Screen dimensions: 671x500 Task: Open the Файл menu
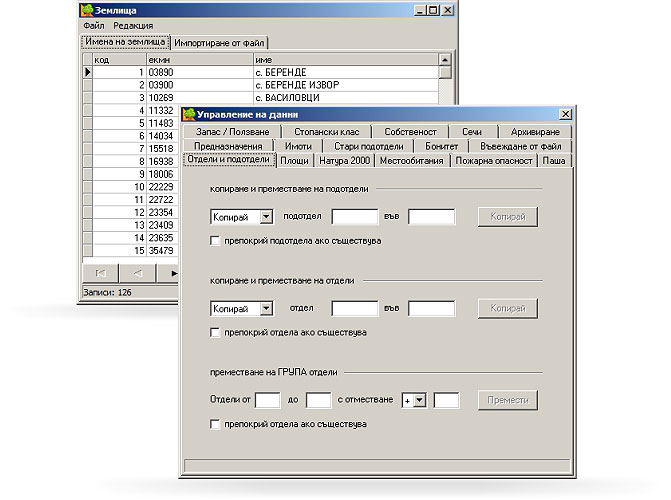click(x=93, y=25)
